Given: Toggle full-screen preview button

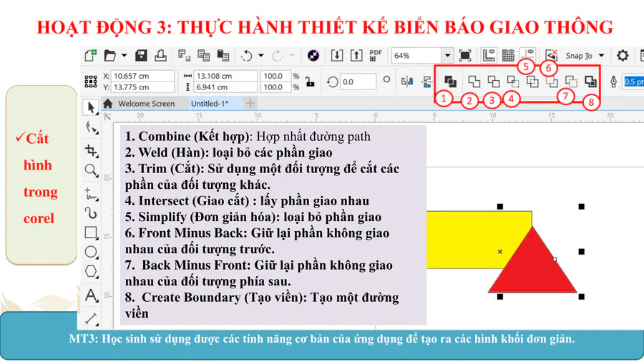Looking at the screenshot, I should (465, 56).
